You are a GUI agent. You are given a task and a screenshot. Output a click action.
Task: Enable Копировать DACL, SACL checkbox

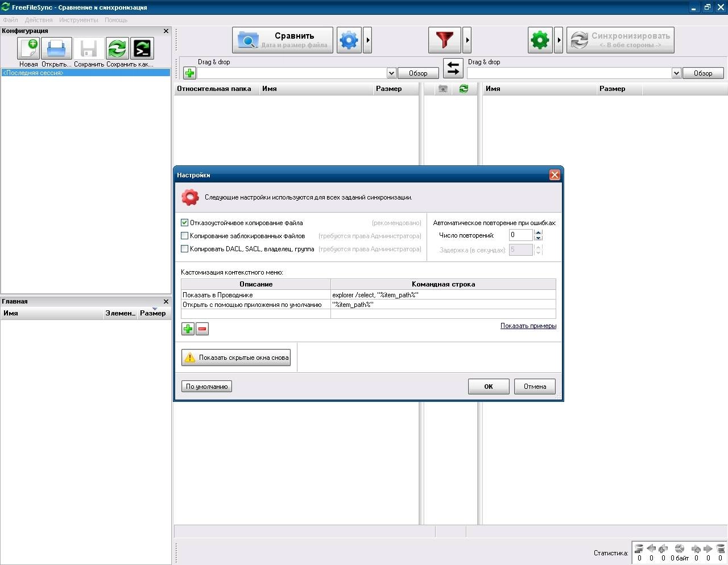[184, 249]
